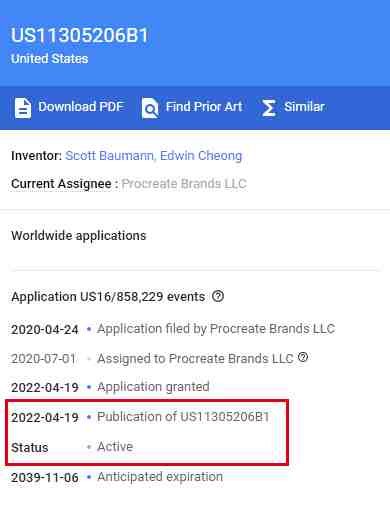This screenshot has width=390, height=507.
Task: Click Publication of US11305206B1 event
Action: coord(183,417)
